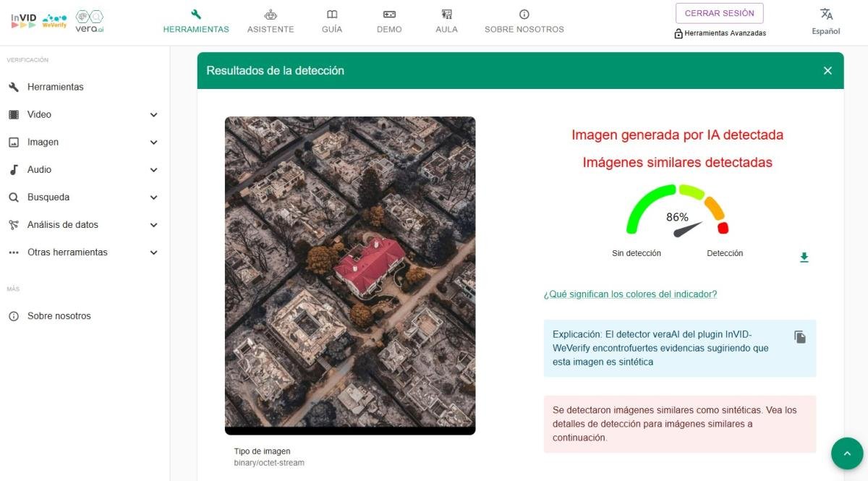Click the Cerrar Sesión button

[x=720, y=13]
